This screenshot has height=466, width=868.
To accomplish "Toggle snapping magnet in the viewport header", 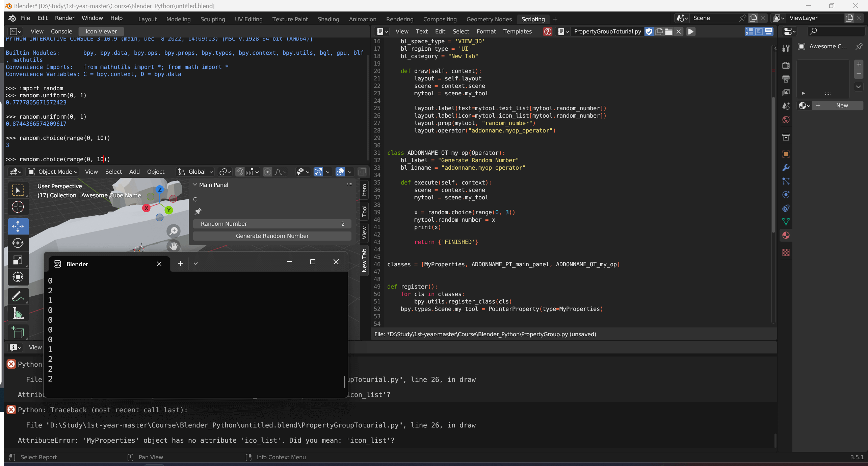I will tap(240, 172).
